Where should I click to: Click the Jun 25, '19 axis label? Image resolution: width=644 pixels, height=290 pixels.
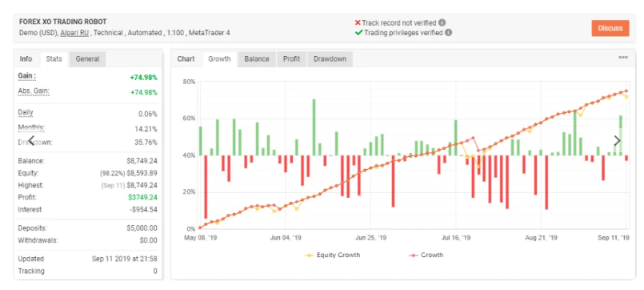[370, 238]
